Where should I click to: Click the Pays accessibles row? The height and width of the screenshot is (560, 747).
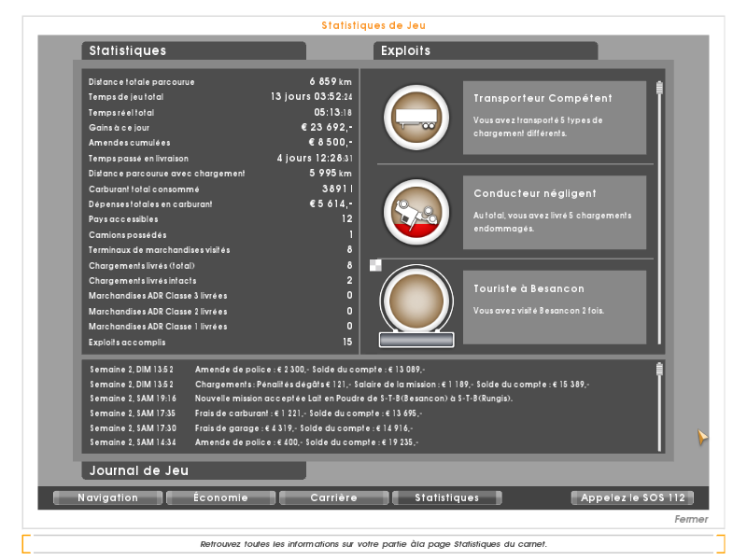click(x=220, y=219)
